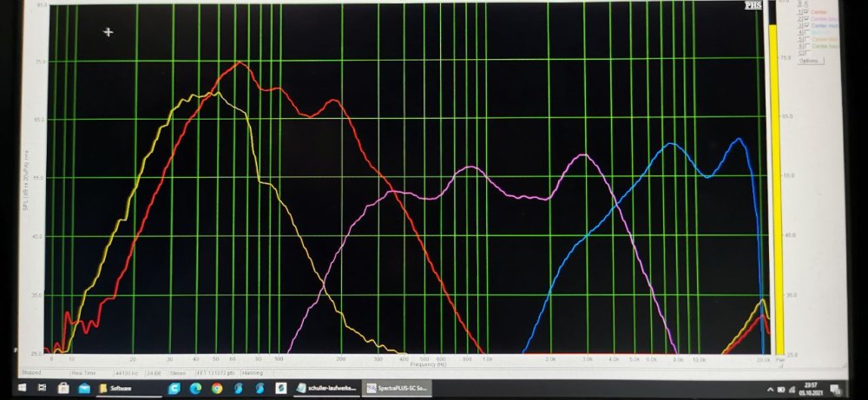Viewport: 868px width, 400px height.
Task: Open the clock showing 23:57
Action: click(812, 389)
